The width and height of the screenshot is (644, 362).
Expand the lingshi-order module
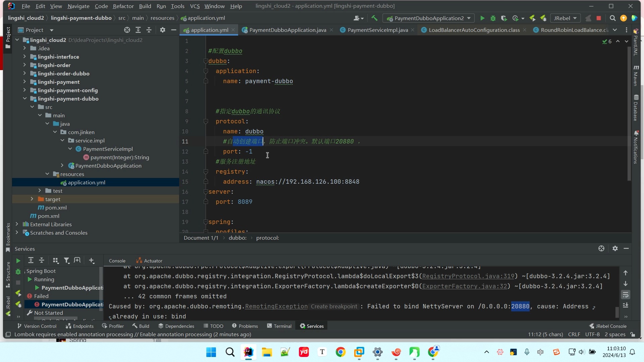(25, 65)
